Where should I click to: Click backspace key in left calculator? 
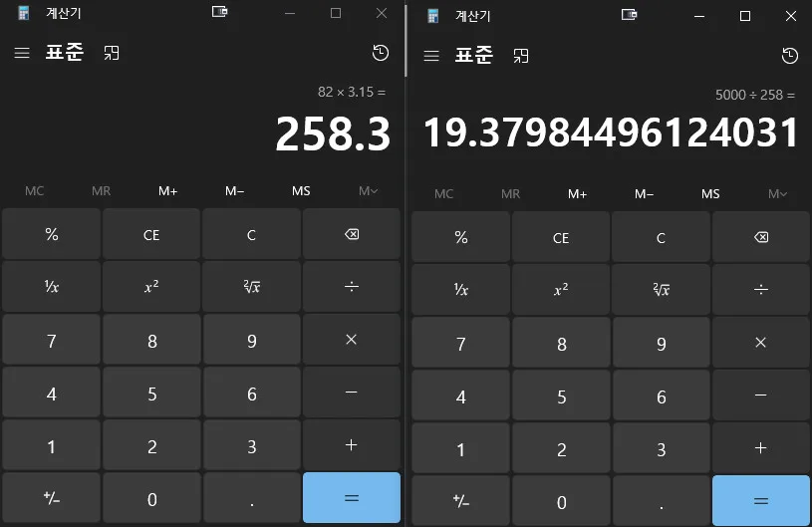(x=352, y=234)
